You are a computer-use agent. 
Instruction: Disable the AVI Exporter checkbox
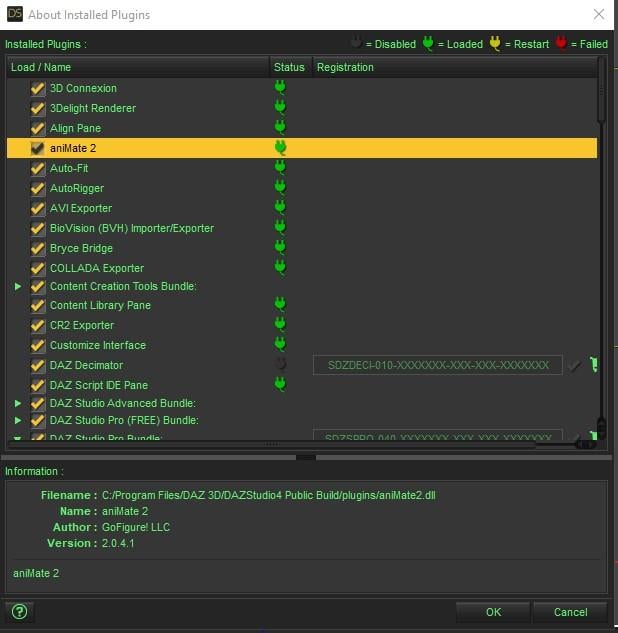coord(38,208)
